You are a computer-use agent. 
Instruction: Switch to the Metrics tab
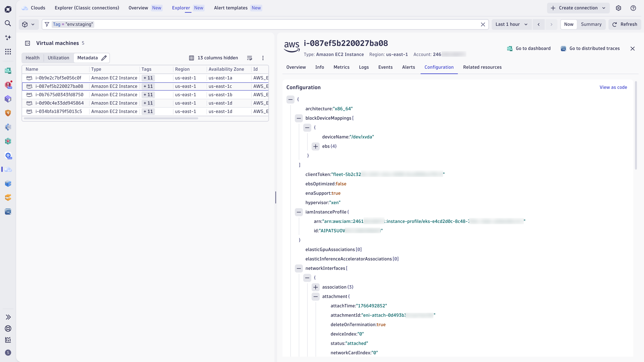pyautogui.click(x=341, y=67)
